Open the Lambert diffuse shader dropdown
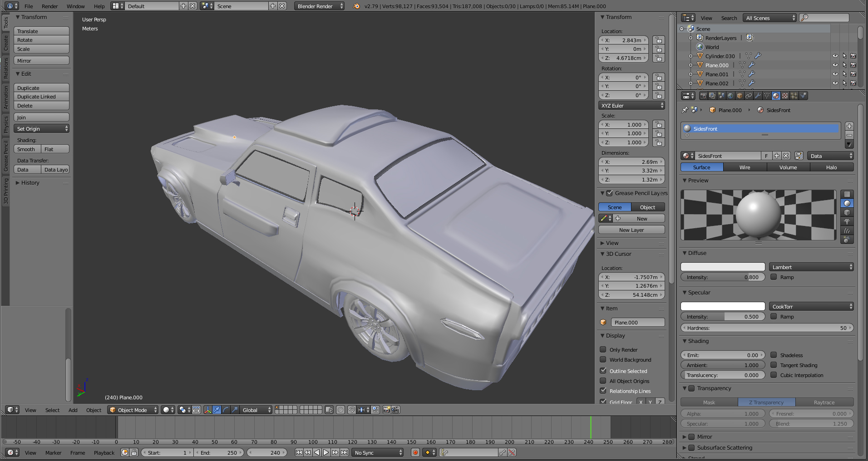The width and height of the screenshot is (868, 461). [x=811, y=267]
